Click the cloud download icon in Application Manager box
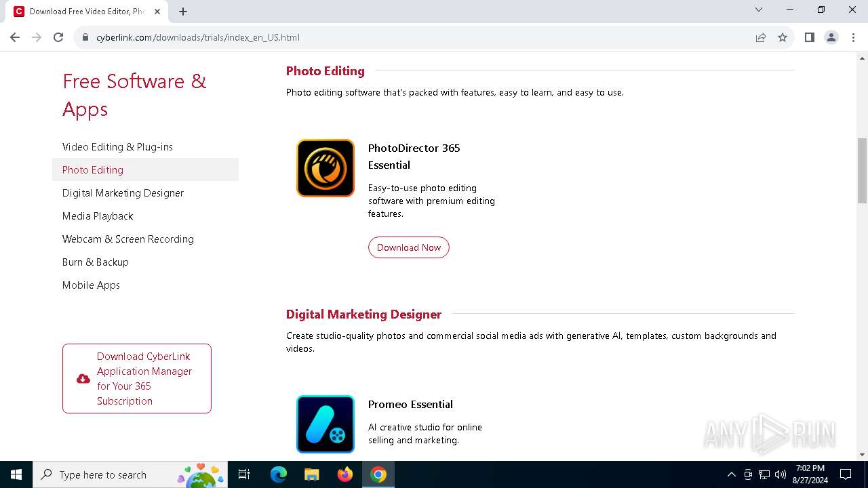Image resolution: width=868 pixels, height=488 pixels. (x=83, y=379)
